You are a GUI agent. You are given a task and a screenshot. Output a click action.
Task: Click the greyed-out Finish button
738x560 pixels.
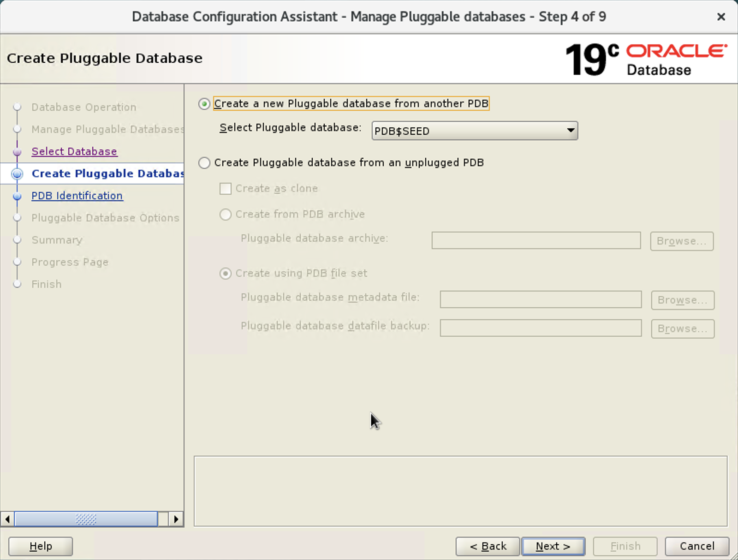coord(625,547)
